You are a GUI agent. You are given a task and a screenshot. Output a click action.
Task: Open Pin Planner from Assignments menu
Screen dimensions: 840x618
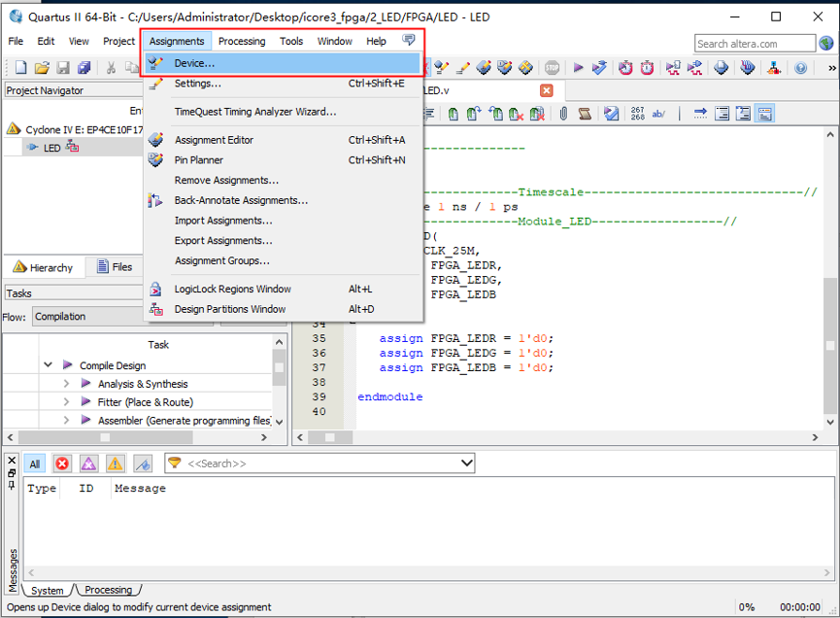click(198, 160)
